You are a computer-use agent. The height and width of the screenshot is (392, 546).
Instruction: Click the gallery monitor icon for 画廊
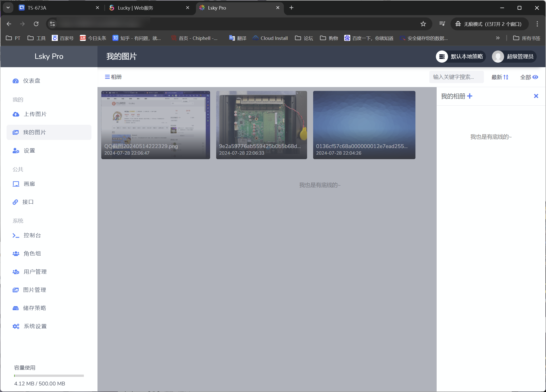[x=16, y=184]
